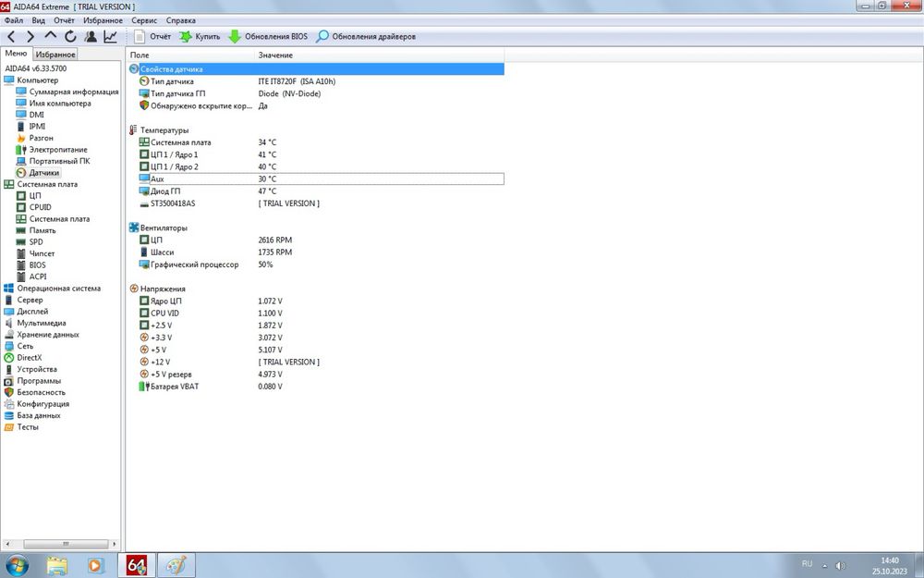Open Обновления драйверов from toolbar

pos(366,37)
